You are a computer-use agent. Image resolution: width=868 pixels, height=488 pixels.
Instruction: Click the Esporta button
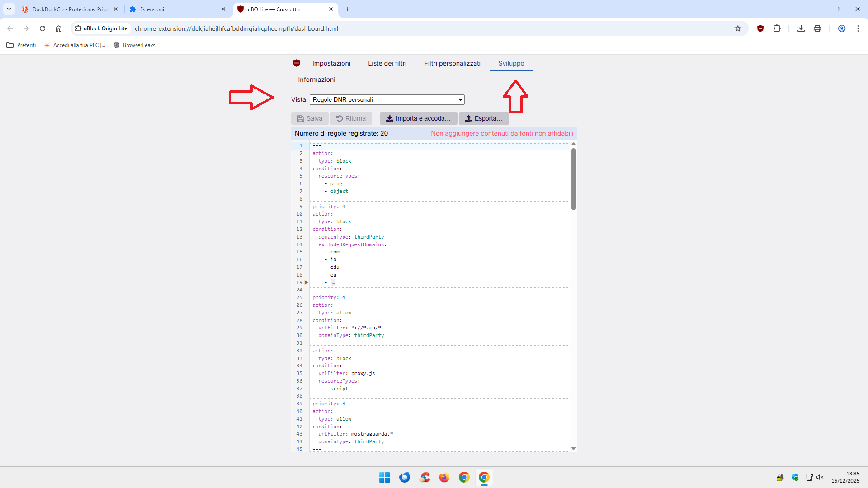point(484,118)
